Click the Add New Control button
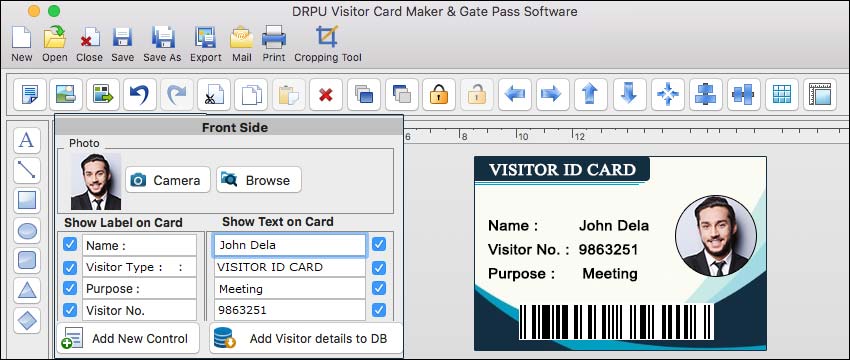The width and height of the screenshot is (850, 360). [128, 338]
